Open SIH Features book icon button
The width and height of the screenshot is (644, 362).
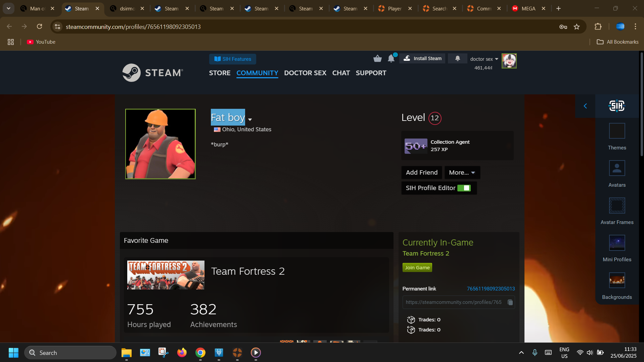click(x=233, y=59)
